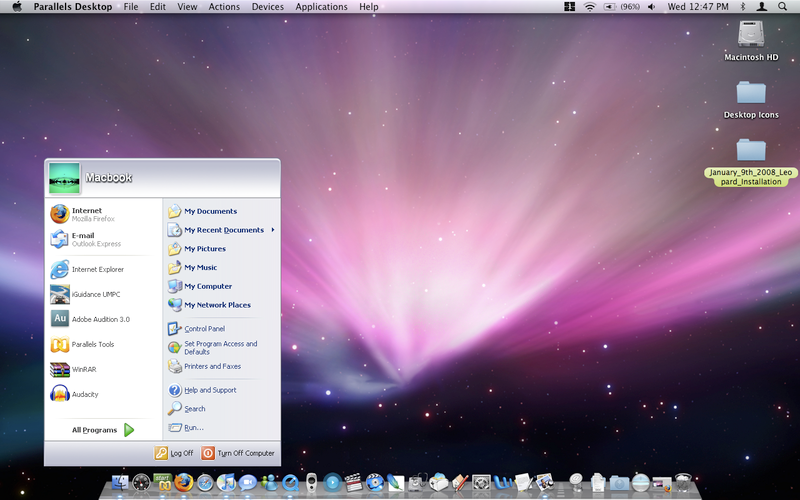800x500 pixels.
Task: Expand All Programs list
Action: [x=103, y=430]
